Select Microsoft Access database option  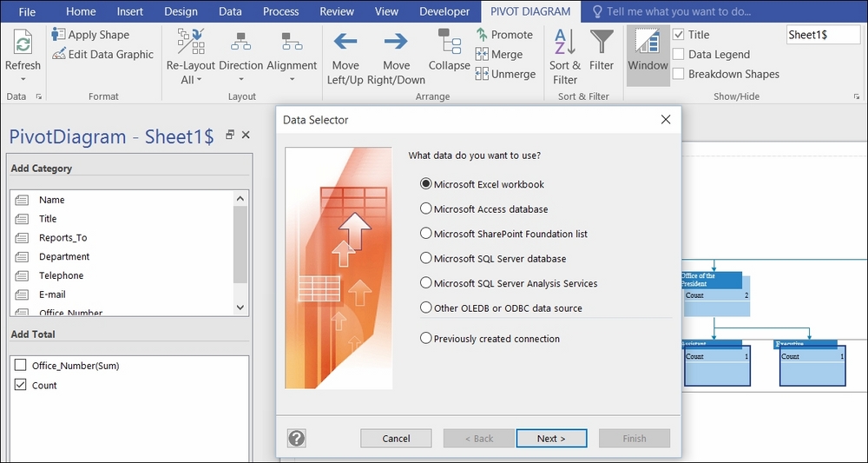pos(425,208)
